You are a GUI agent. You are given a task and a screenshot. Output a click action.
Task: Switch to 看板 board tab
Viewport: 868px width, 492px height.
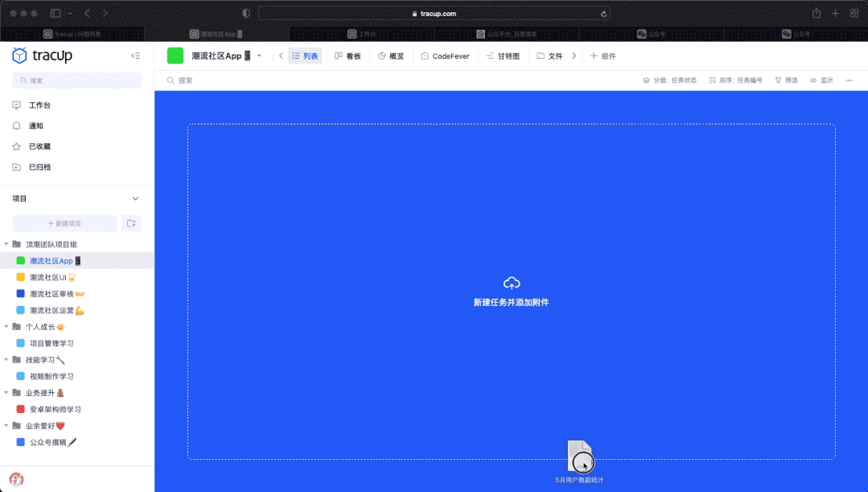tap(348, 56)
